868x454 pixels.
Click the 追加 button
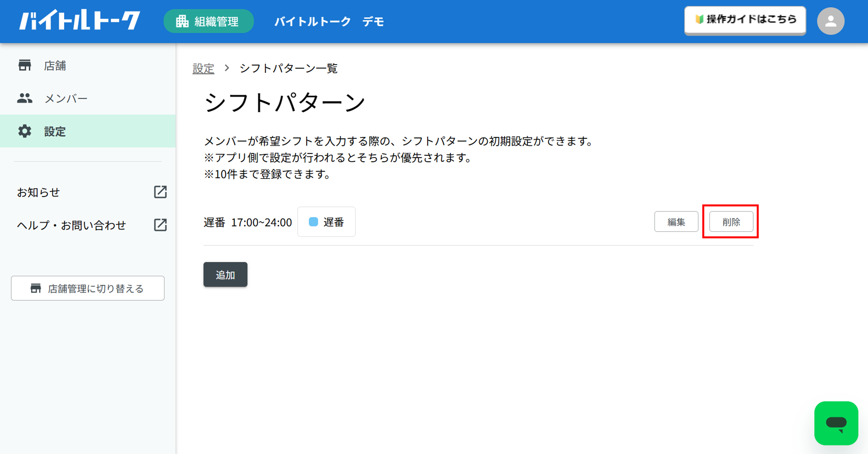225,274
